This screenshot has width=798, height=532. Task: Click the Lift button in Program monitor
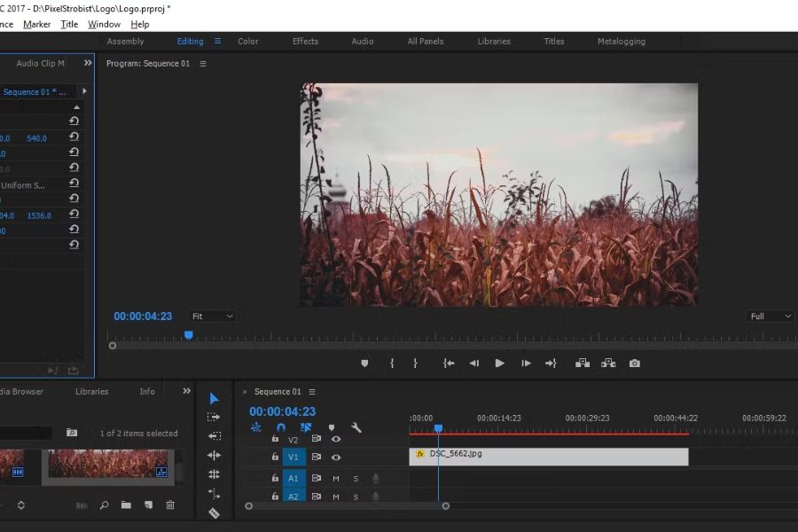(583, 364)
